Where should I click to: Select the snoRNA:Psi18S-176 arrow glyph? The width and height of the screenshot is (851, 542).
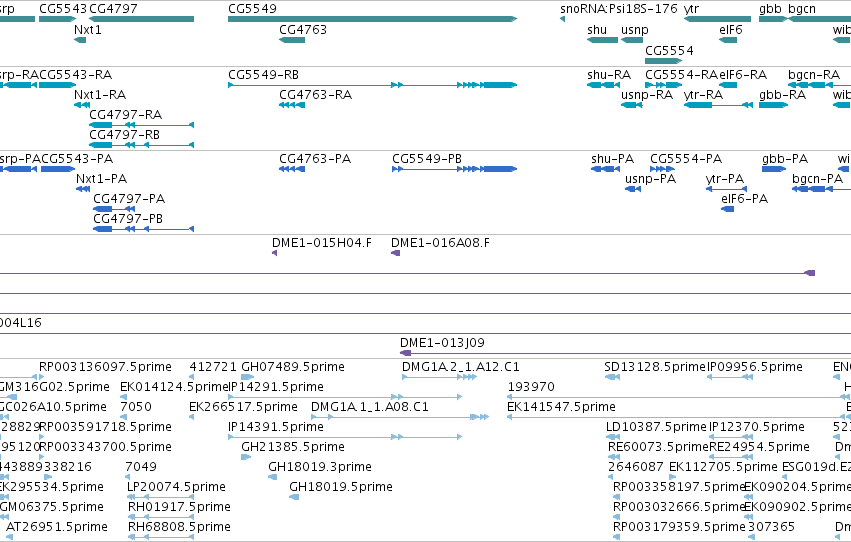562,19
